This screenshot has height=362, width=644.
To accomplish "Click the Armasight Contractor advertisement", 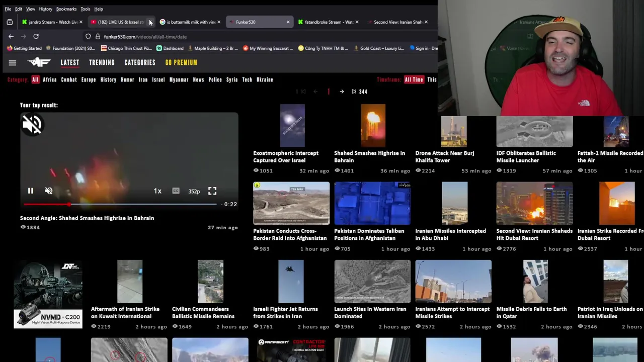I will click(x=291, y=350).
